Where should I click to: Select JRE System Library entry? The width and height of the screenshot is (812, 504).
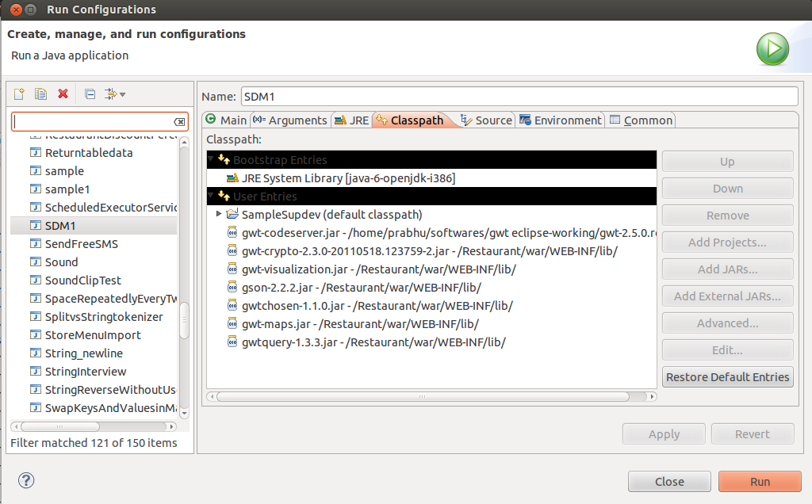point(341,178)
